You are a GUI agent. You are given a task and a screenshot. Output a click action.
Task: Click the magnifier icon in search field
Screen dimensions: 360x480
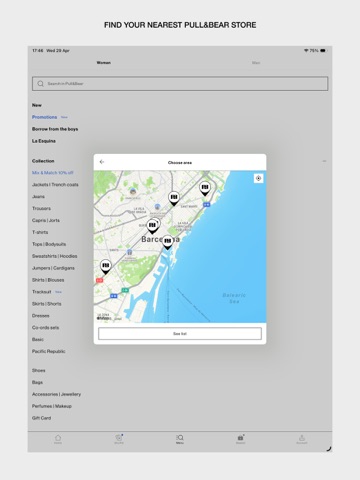[40, 84]
